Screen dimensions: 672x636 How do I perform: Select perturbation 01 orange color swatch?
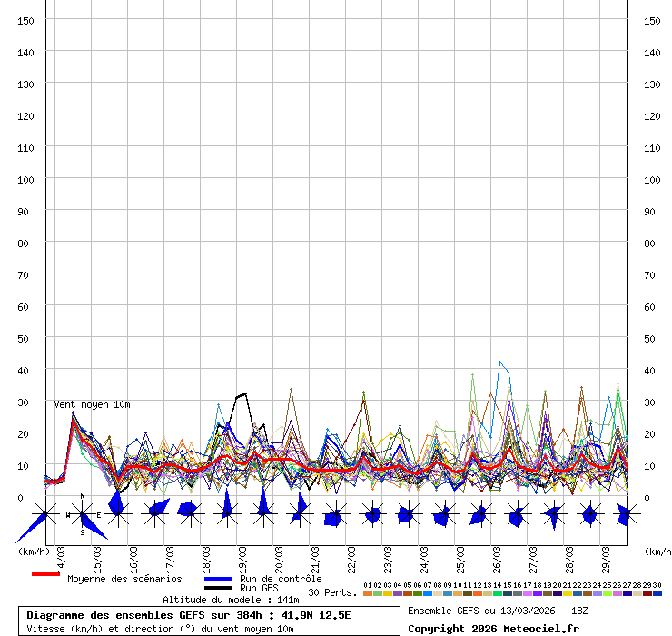click(367, 593)
